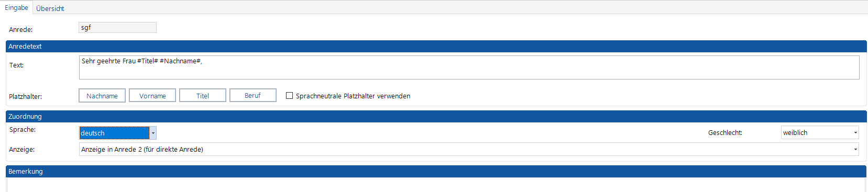Image resolution: width=868 pixels, height=192 pixels.
Task: Click the Platzhalter label
Action: pyautogui.click(x=25, y=96)
